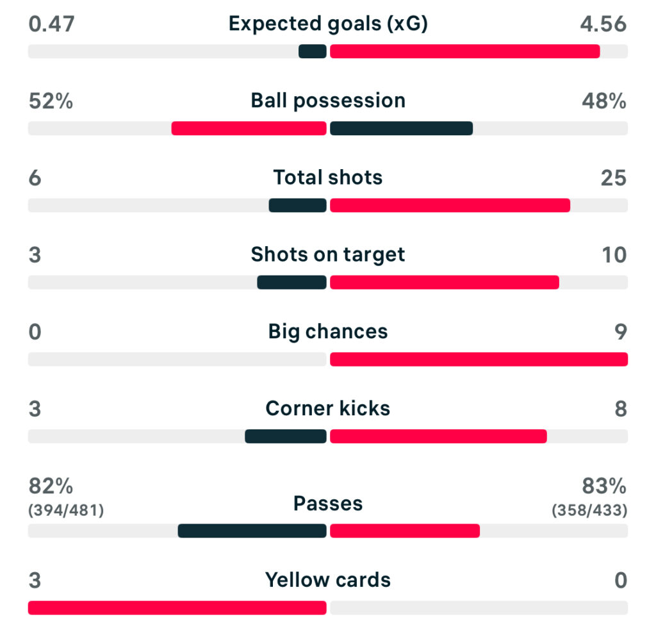This screenshot has height=644, width=656.
Task: Select the 25 total shots value
Action: [613, 178]
